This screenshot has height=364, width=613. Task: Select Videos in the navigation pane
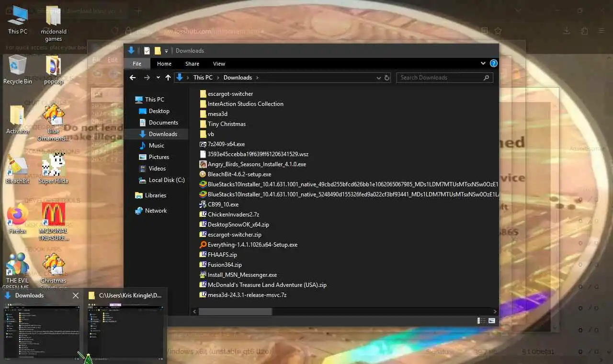(152, 169)
